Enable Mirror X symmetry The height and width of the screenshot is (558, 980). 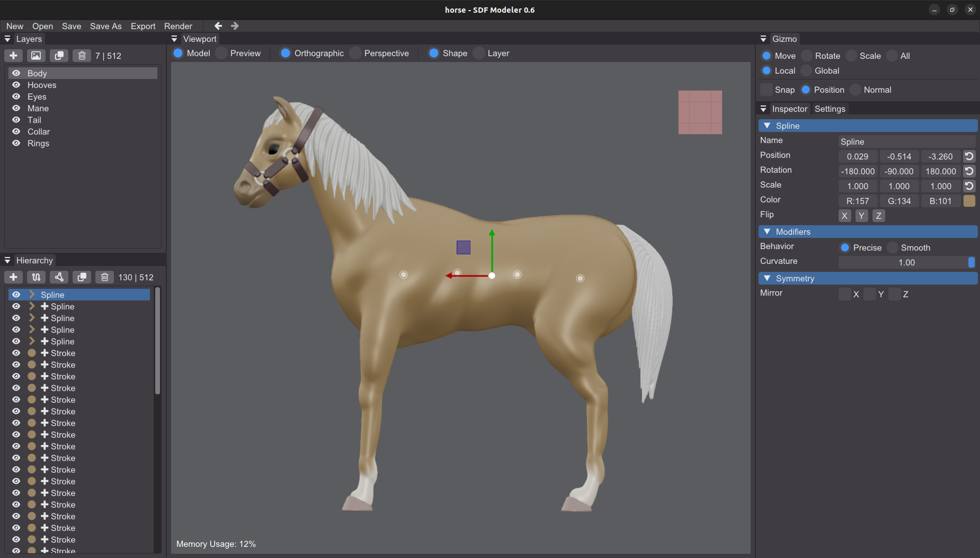coord(845,294)
